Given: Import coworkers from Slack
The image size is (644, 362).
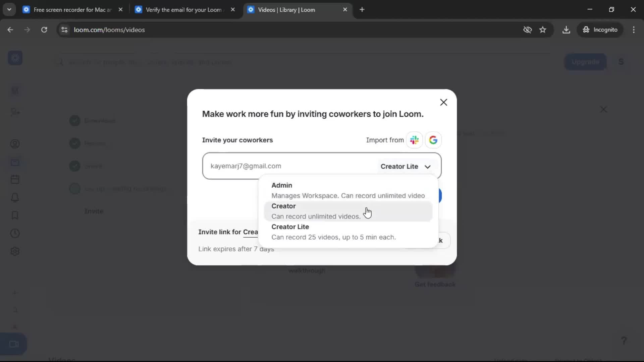Looking at the screenshot, I should point(415,140).
